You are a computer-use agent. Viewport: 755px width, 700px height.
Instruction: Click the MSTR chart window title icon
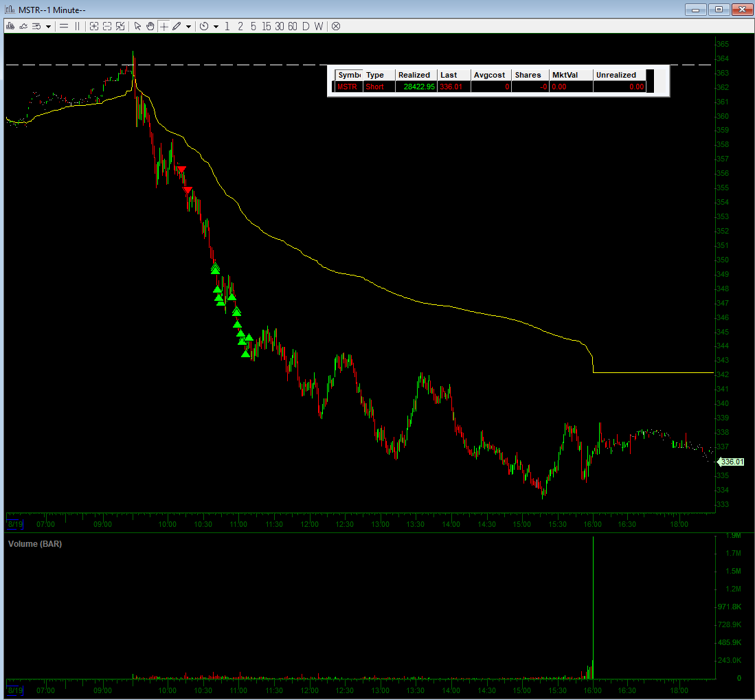(x=10, y=10)
